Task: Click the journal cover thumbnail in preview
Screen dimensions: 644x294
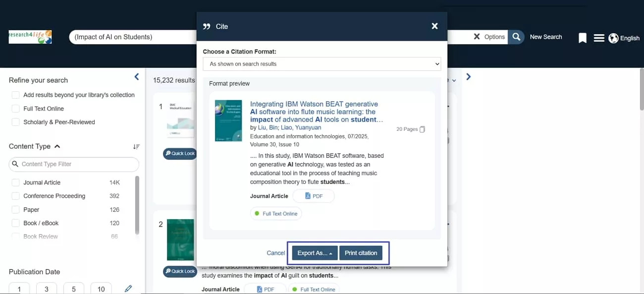Action: point(228,120)
